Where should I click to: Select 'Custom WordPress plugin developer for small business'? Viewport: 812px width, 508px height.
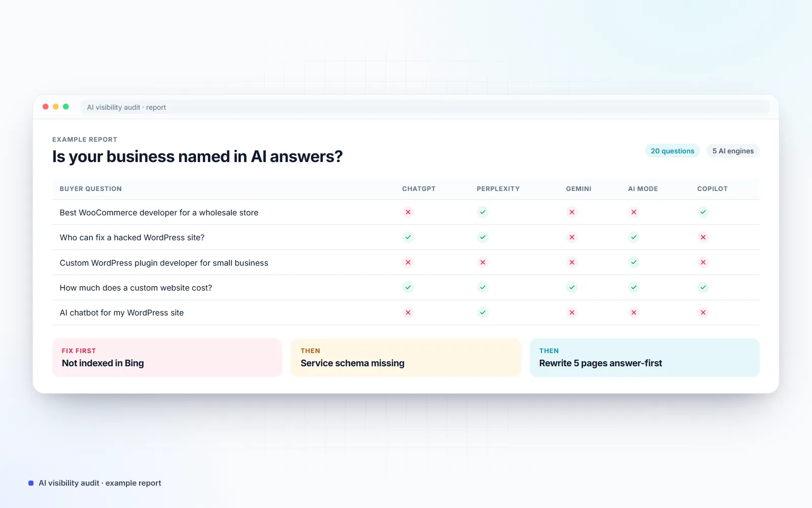[164, 263]
